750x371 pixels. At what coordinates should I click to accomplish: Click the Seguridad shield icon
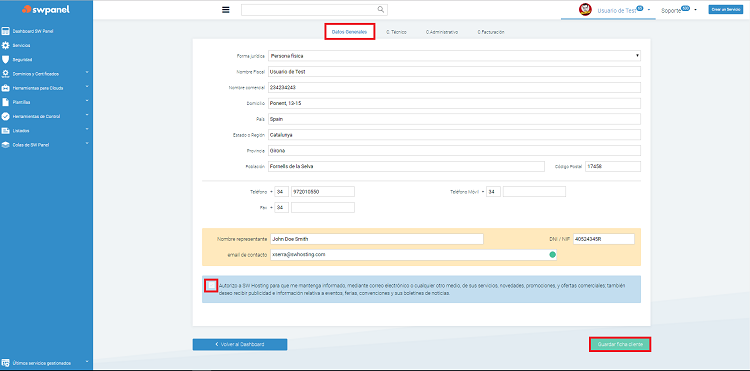coord(5,60)
